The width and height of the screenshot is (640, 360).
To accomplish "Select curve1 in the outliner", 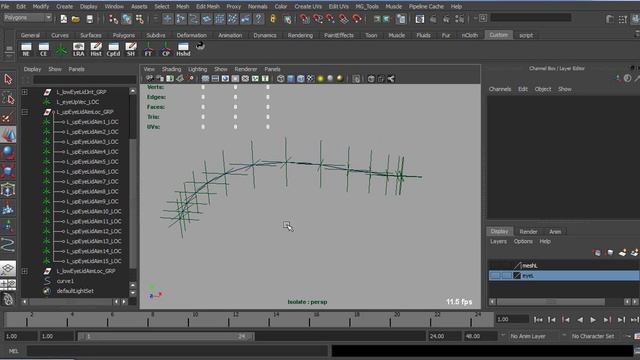I will tap(65, 281).
